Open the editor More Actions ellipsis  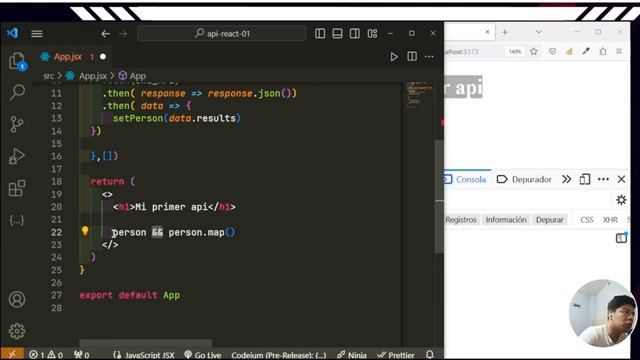[429, 57]
